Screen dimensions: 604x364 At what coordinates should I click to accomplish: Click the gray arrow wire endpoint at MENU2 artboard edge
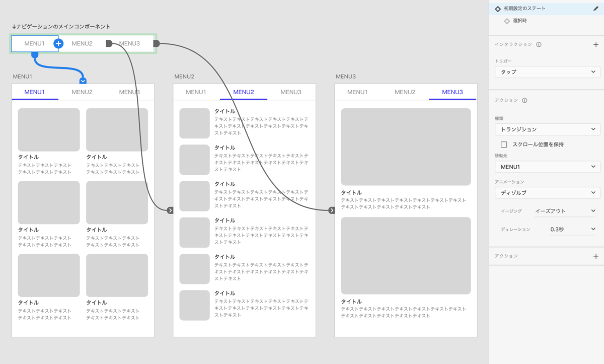click(170, 210)
